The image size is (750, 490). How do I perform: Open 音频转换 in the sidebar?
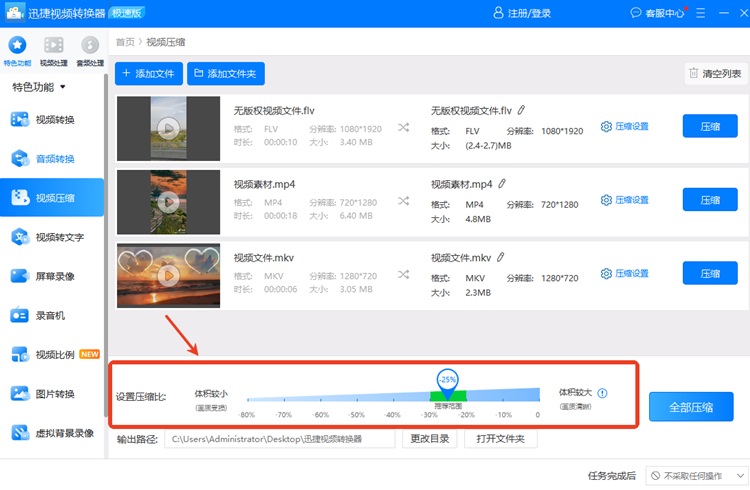pos(52,158)
